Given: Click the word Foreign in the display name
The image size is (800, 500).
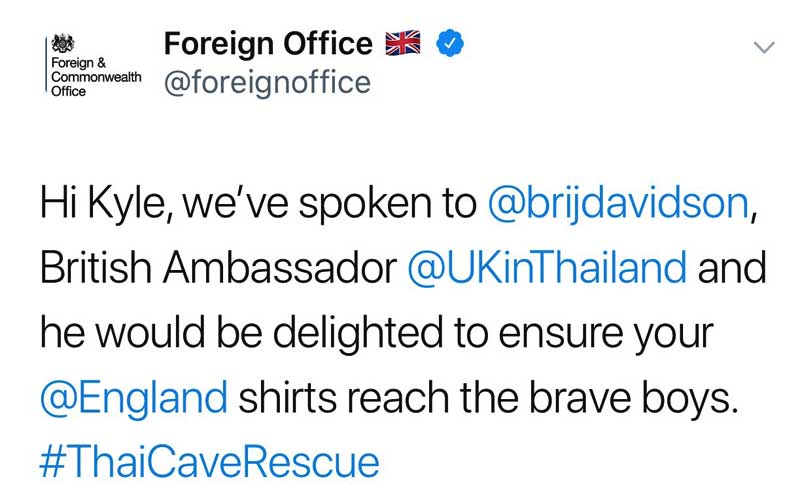Looking at the screenshot, I should tap(219, 45).
